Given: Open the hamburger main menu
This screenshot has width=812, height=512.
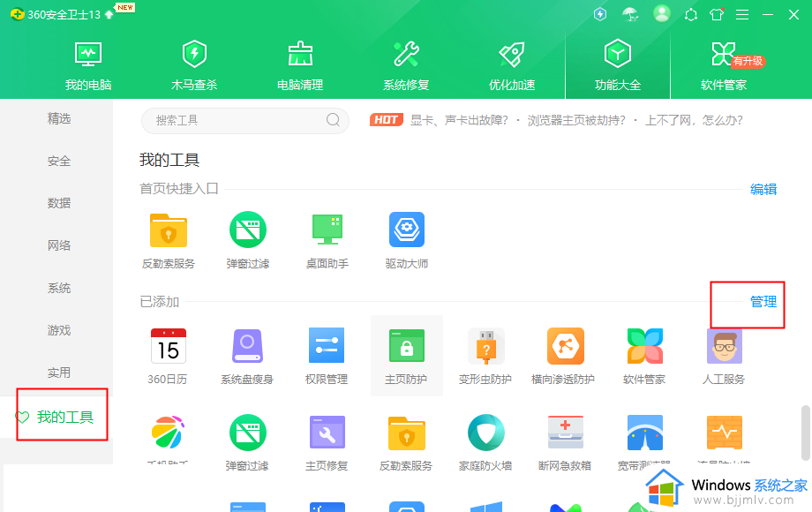Looking at the screenshot, I should [x=742, y=14].
